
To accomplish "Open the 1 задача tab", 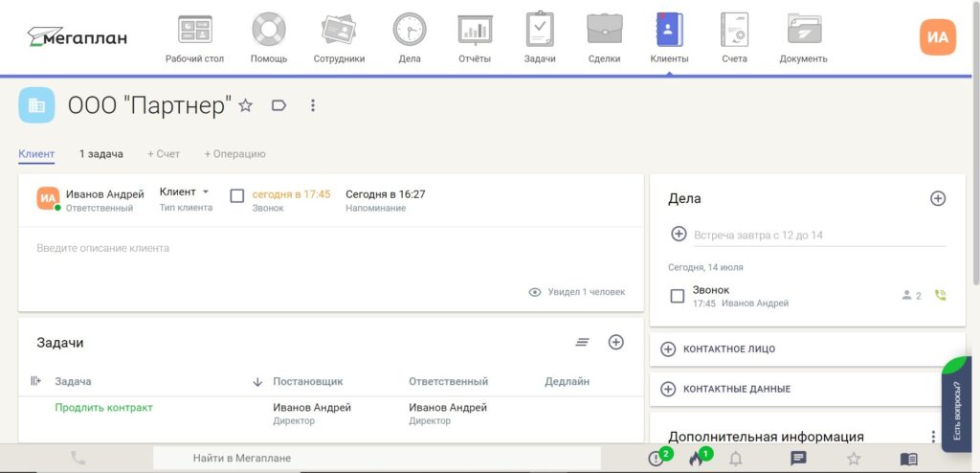I will tap(101, 154).
